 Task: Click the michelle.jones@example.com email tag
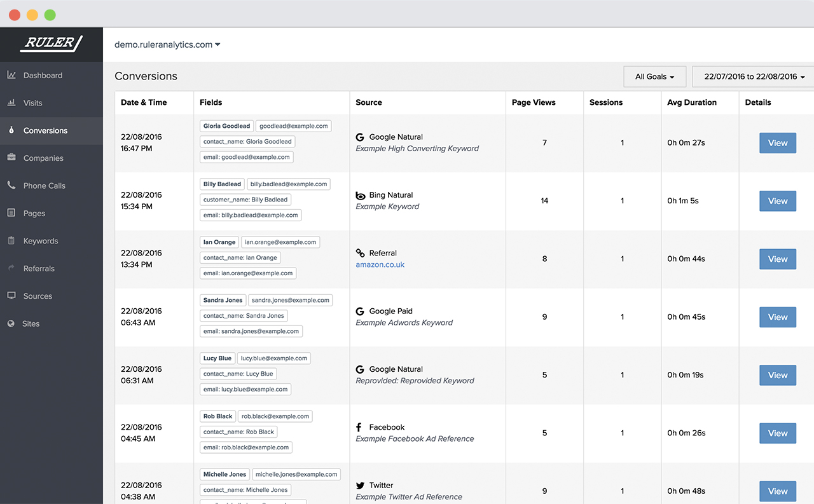[x=296, y=474]
